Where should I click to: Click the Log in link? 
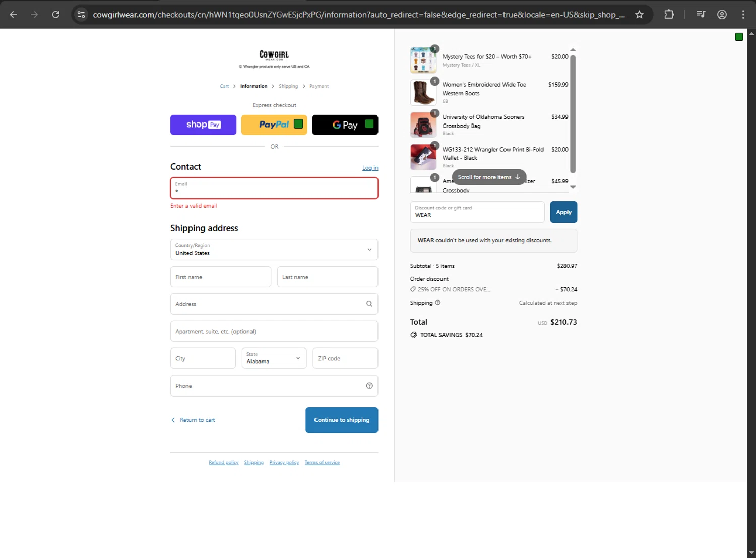[x=370, y=168]
